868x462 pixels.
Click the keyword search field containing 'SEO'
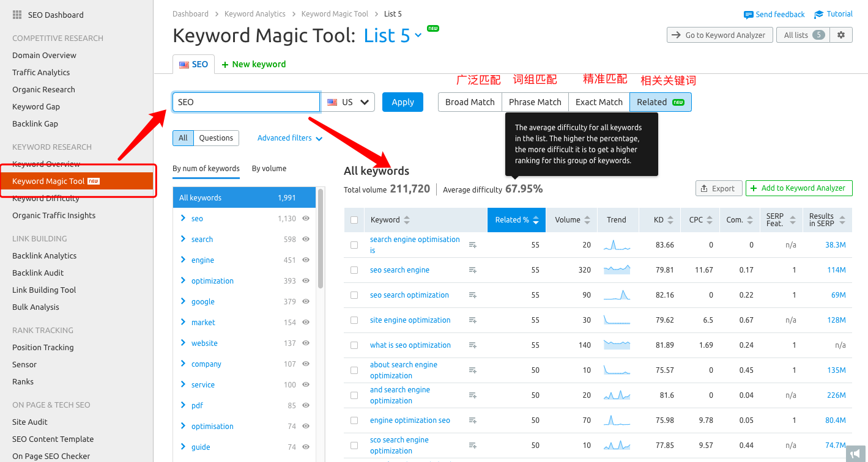[245, 101]
